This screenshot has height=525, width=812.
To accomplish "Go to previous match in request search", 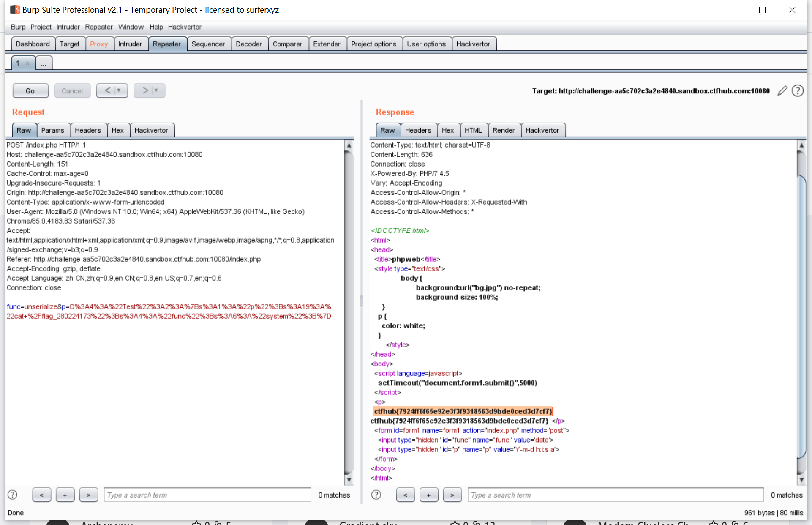I will pos(41,495).
